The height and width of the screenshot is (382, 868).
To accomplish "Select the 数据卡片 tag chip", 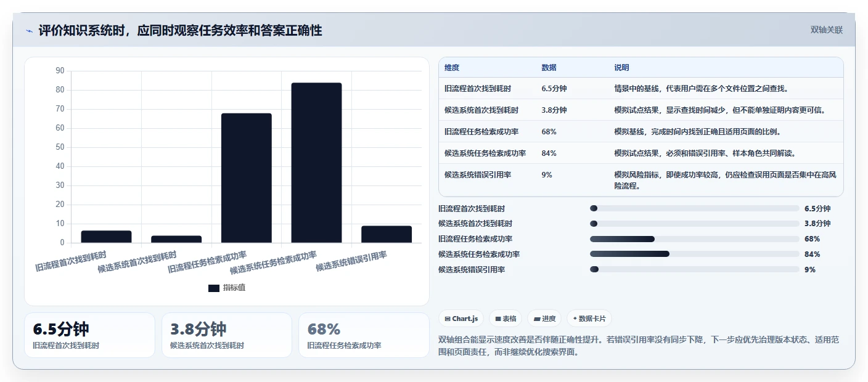I will coord(589,319).
